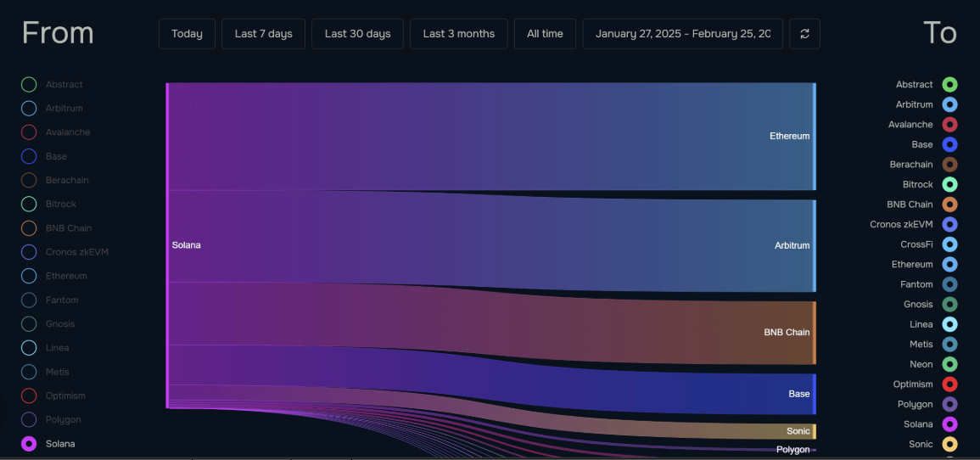Toggle Arbitrum circle in the From list
Viewport: 980px width, 460px height.
tap(29, 109)
